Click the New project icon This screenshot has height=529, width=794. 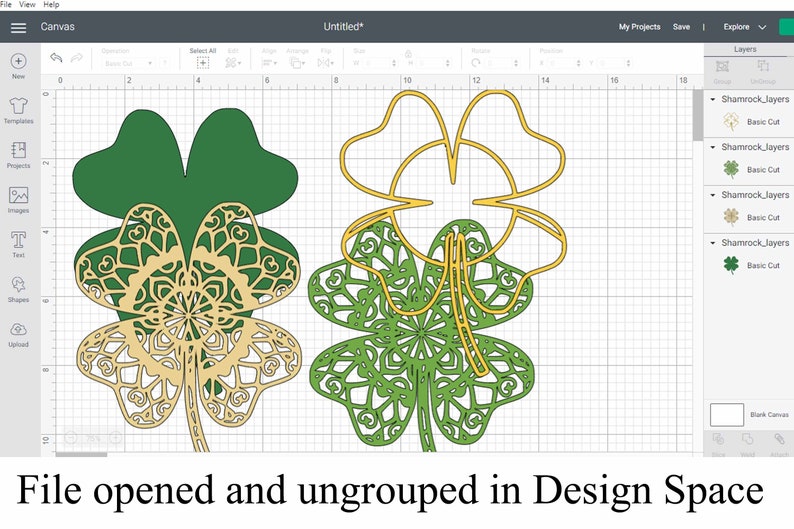coord(18,61)
